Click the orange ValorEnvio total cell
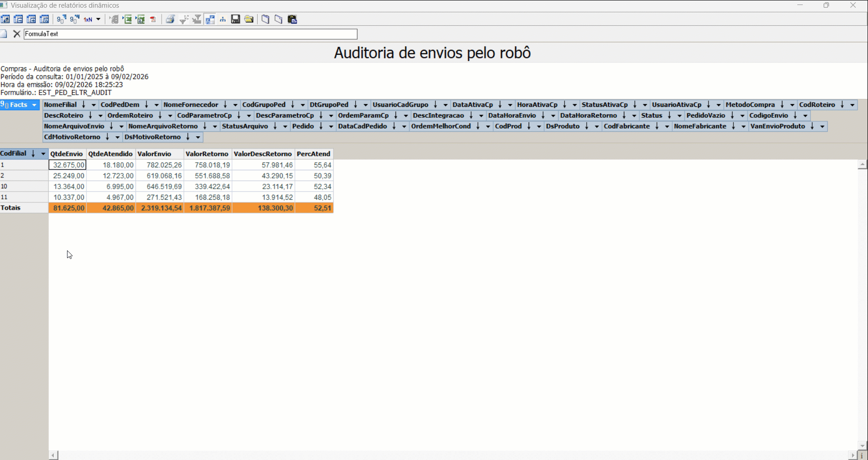This screenshot has height=460, width=868. (x=160, y=208)
